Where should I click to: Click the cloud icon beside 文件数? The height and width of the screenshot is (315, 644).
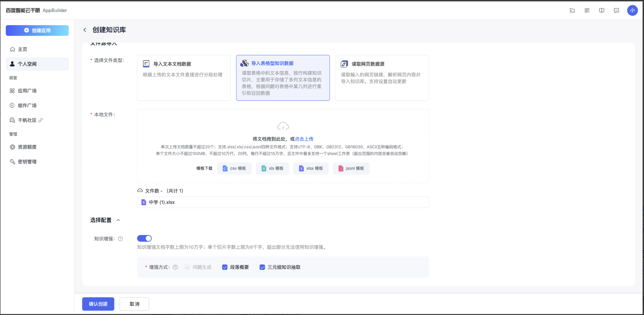[x=140, y=191]
